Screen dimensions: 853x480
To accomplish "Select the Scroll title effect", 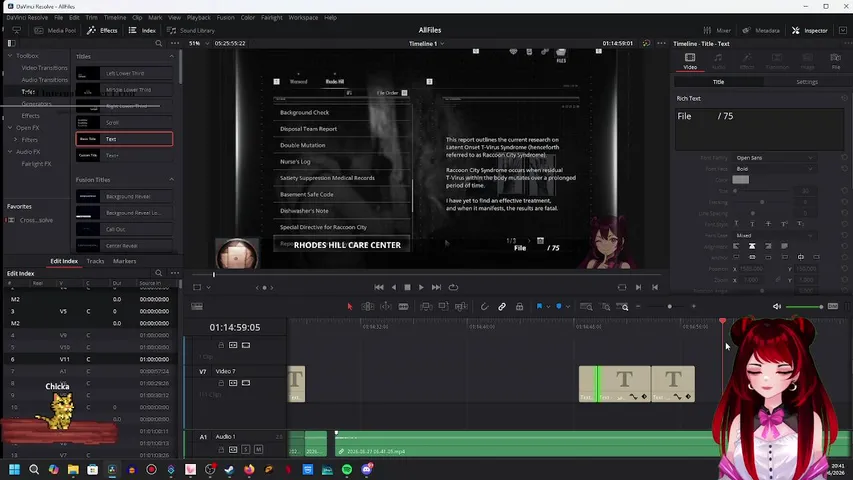I will point(124,122).
